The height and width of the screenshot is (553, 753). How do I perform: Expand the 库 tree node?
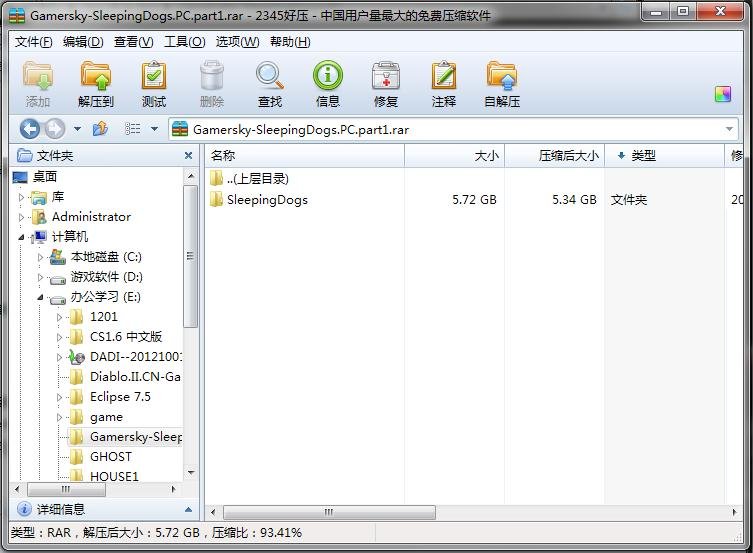point(21,197)
